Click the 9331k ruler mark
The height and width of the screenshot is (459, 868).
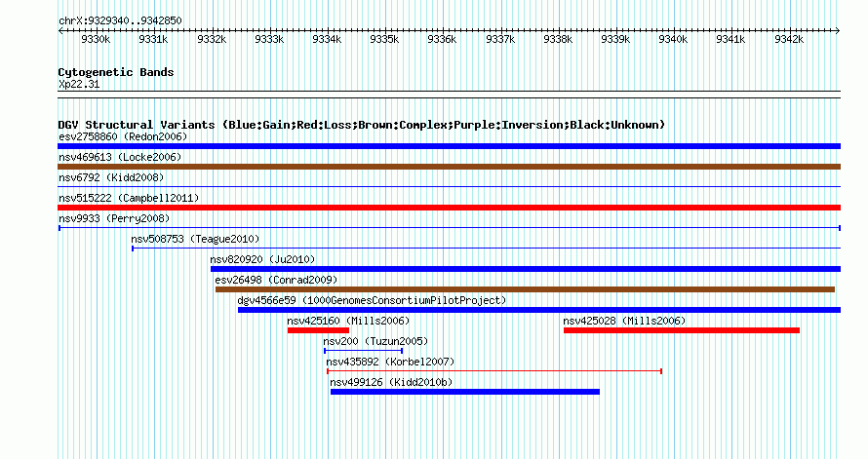click(x=153, y=39)
